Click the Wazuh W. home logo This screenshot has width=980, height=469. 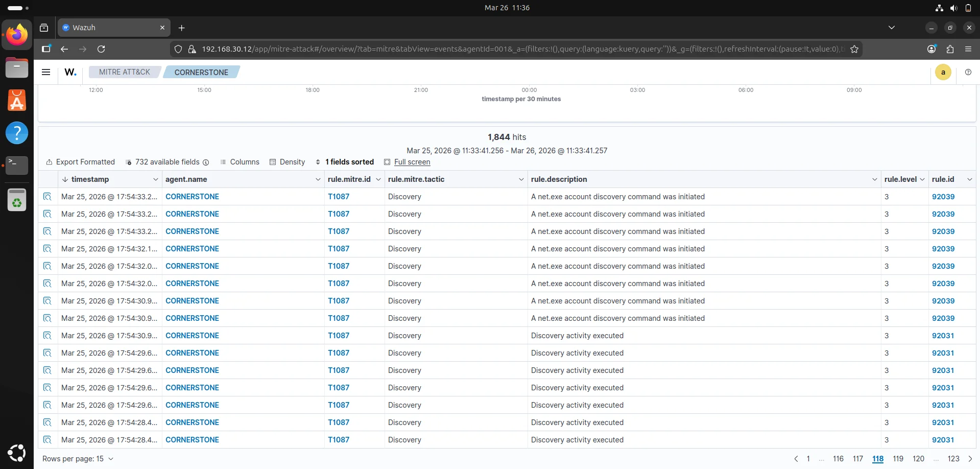(70, 72)
